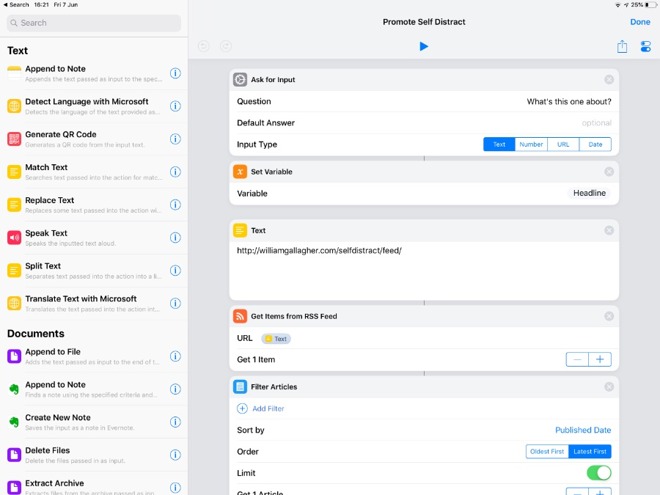Run the shortcut with play button
This screenshot has height=495, width=660.
(423, 46)
